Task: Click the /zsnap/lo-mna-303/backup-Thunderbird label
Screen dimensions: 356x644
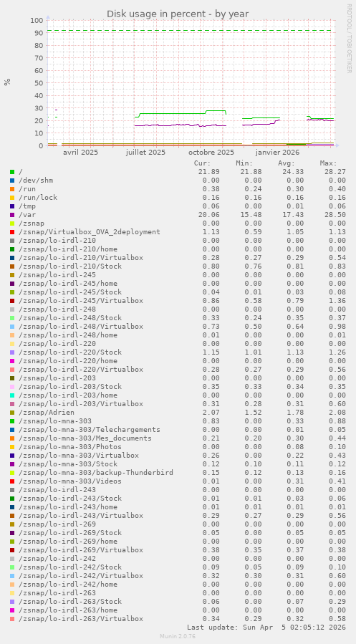Action: pyautogui.click(x=96, y=472)
